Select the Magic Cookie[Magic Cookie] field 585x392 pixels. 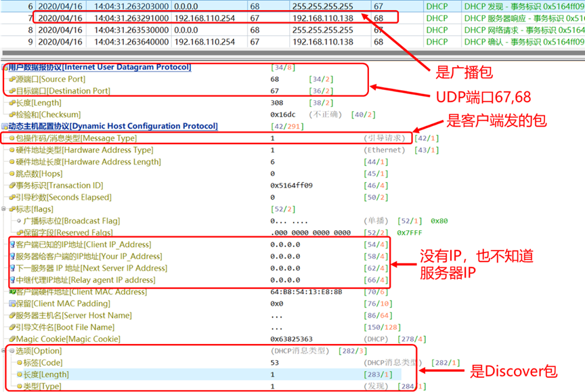click(x=68, y=339)
